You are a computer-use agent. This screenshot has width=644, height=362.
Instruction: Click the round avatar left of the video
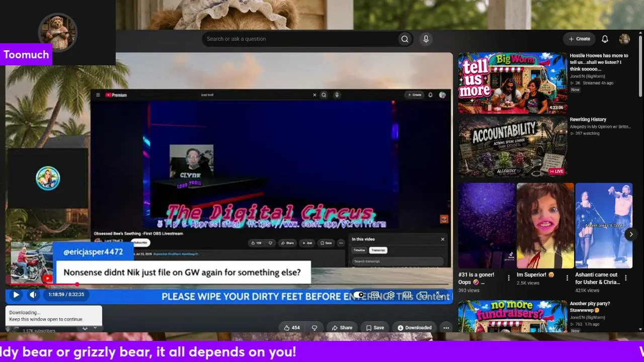[x=48, y=178]
